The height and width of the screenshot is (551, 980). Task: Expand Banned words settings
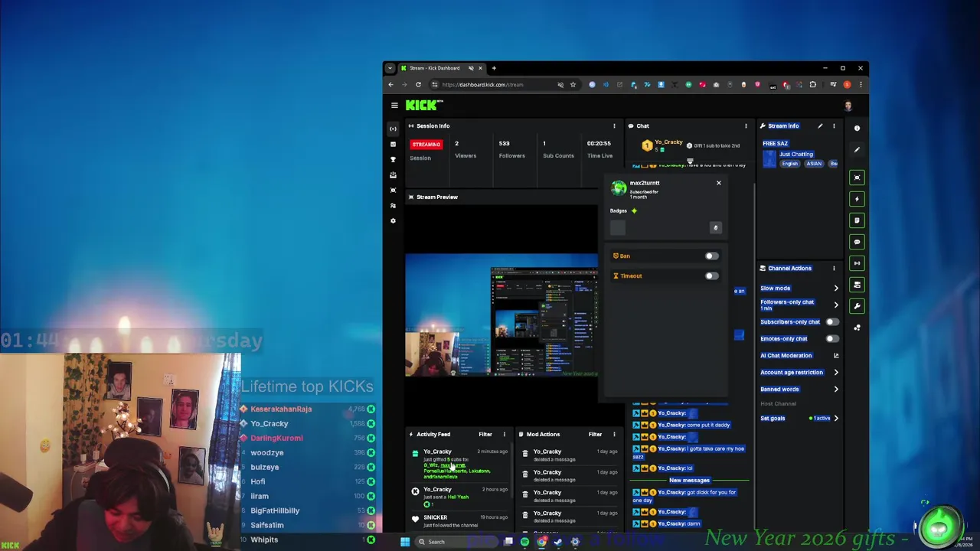click(x=835, y=389)
